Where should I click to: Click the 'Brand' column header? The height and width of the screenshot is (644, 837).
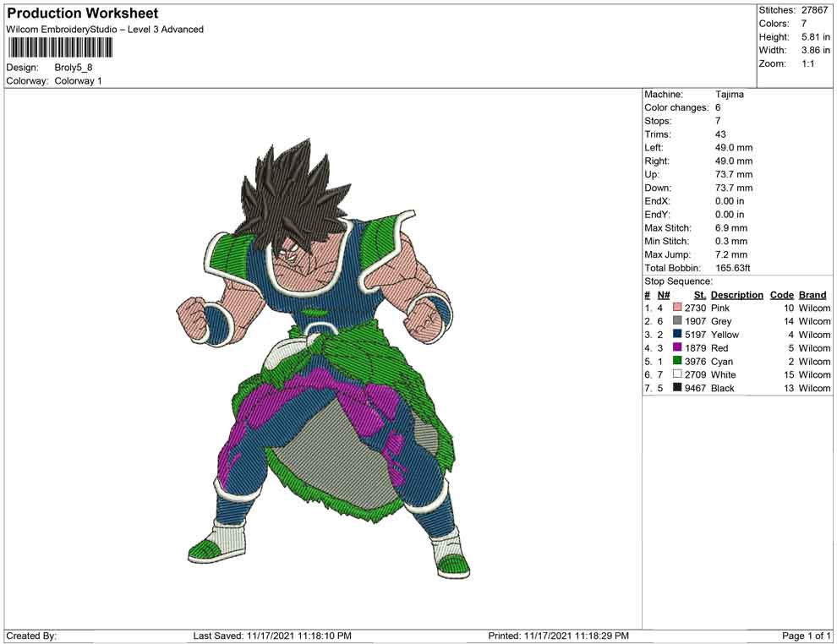(x=812, y=294)
